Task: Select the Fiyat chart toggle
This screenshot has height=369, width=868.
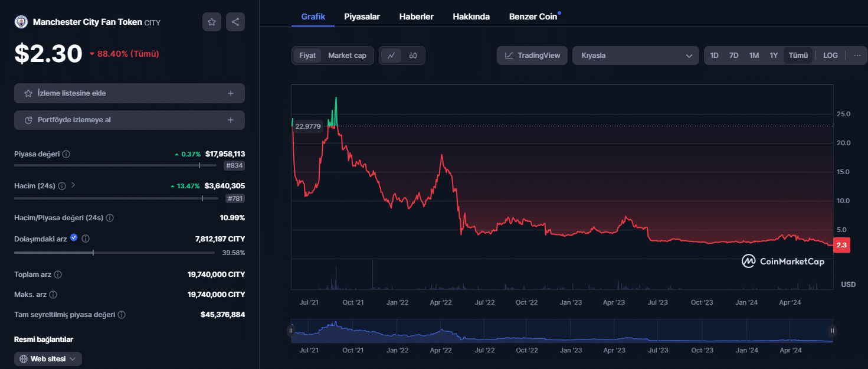Action: coord(307,55)
